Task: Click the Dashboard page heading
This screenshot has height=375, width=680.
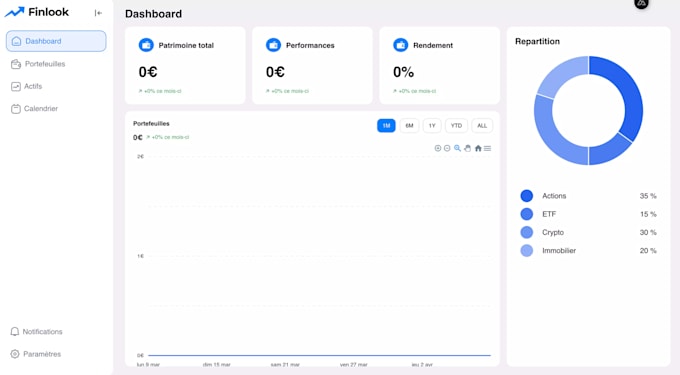Action: 154,14
